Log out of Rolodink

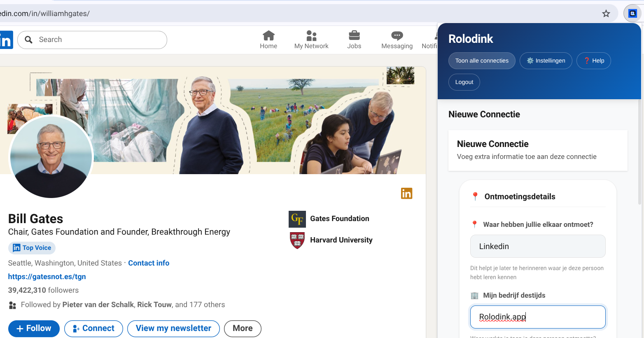pyautogui.click(x=464, y=82)
